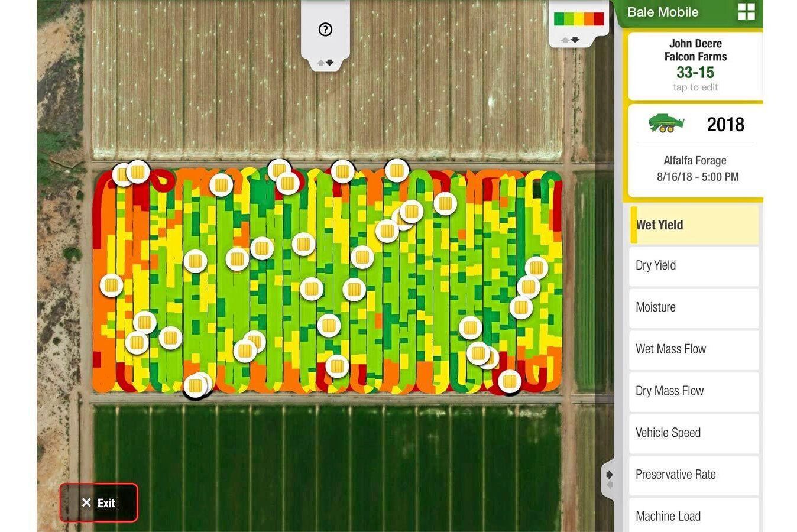This screenshot has height=532, width=797.
Task: Click the 'Bale Mobile' header title
Action: pyautogui.click(x=663, y=12)
